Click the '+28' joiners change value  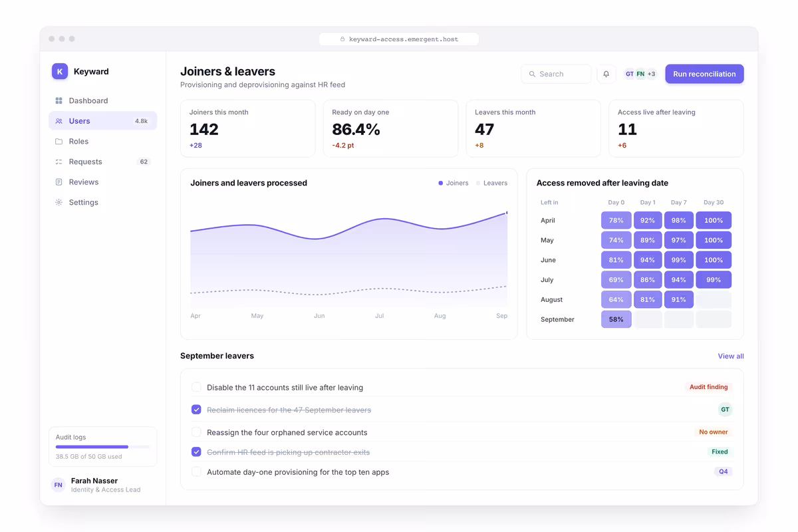tap(196, 145)
